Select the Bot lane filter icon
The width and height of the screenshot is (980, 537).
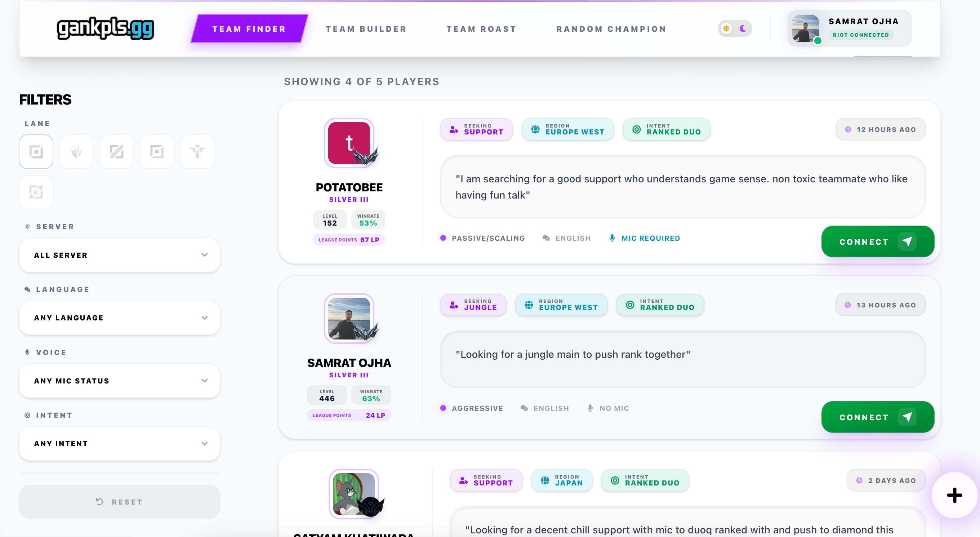[x=157, y=151]
